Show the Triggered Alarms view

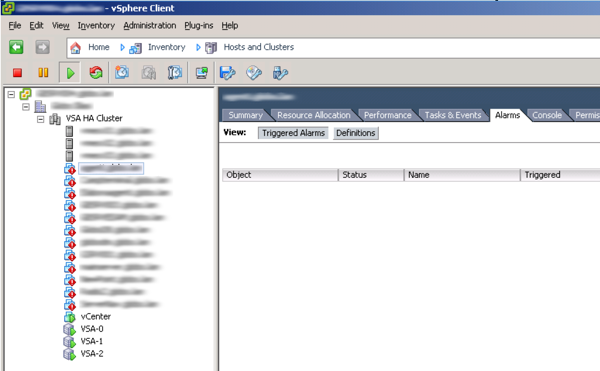(293, 133)
